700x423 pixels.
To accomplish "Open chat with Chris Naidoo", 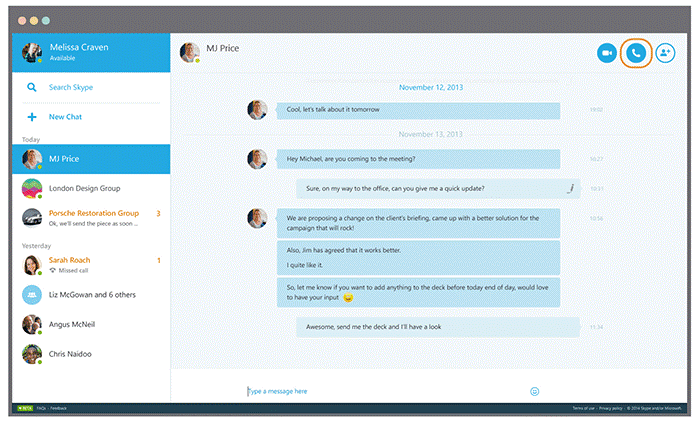I will tap(91, 354).
